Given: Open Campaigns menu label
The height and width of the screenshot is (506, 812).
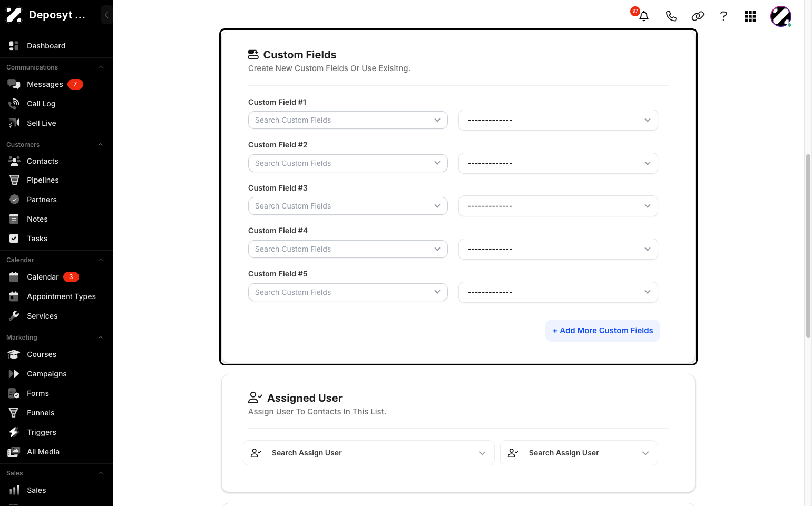Looking at the screenshot, I should click(47, 374).
